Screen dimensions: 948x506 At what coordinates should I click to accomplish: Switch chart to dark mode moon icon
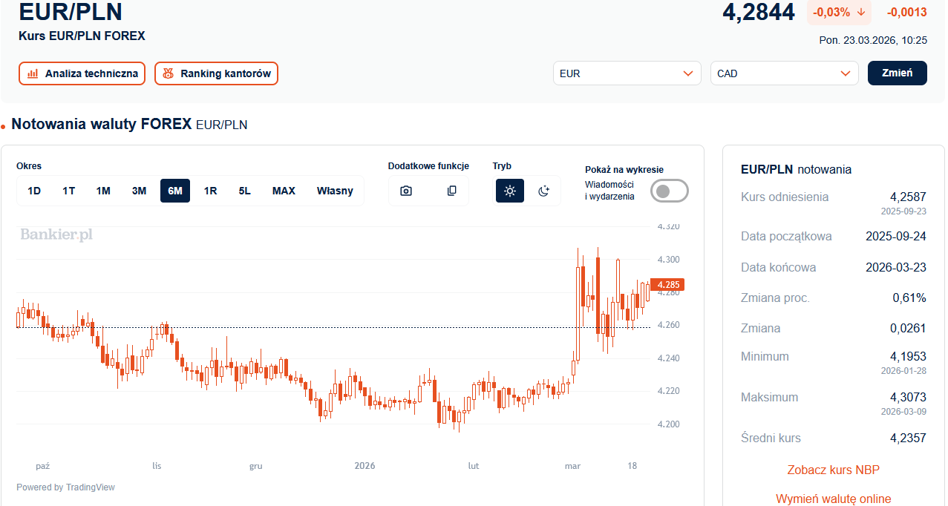click(x=544, y=191)
